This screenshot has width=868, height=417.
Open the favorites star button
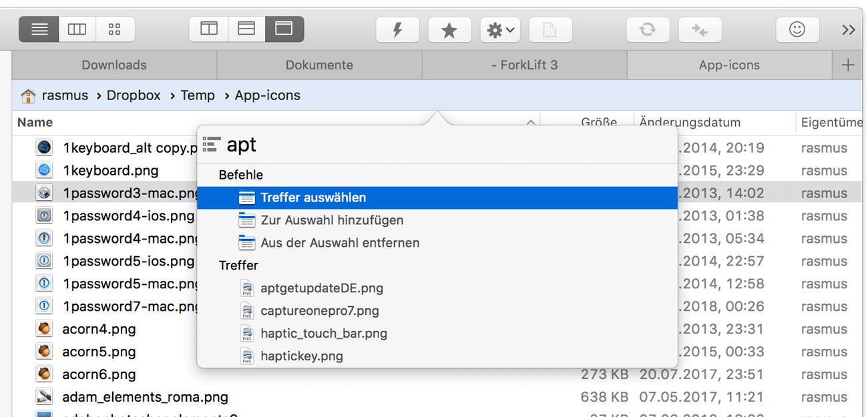(x=449, y=30)
